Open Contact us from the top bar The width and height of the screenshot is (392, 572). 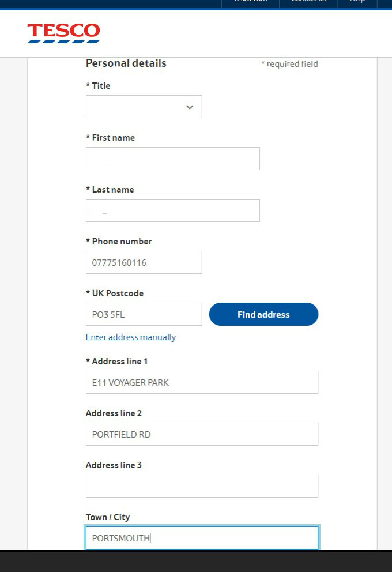point(308,2)
